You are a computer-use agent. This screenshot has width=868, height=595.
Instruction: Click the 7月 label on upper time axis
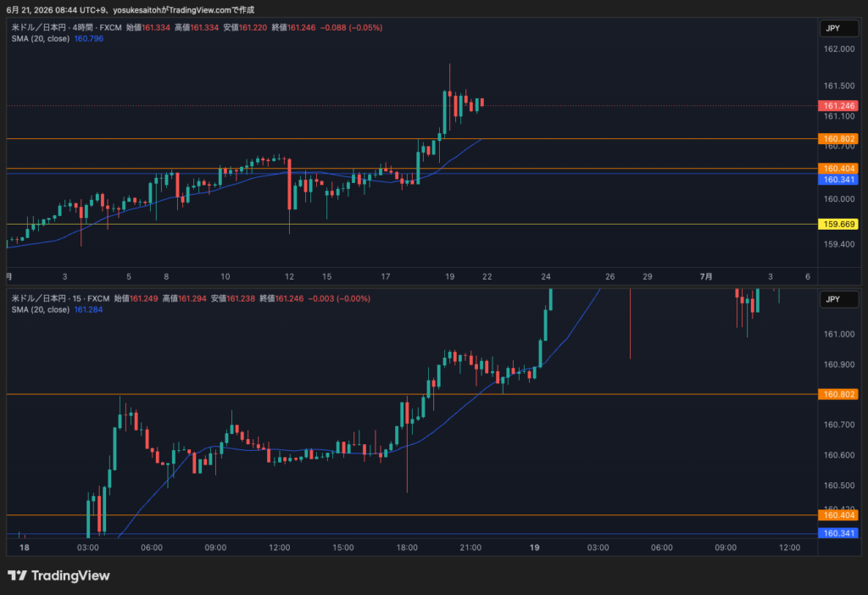(706, 277)
